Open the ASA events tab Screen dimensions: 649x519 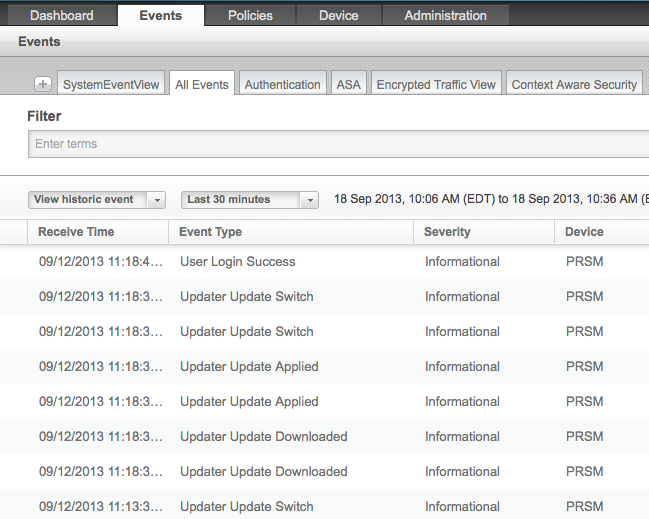[348, 85]
